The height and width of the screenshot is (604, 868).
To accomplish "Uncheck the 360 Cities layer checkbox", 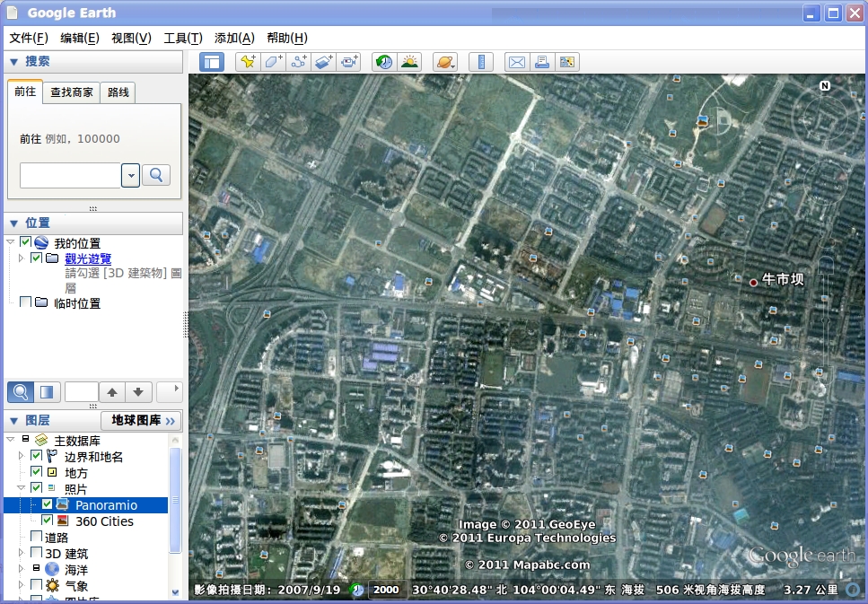I will click(47, 521).
